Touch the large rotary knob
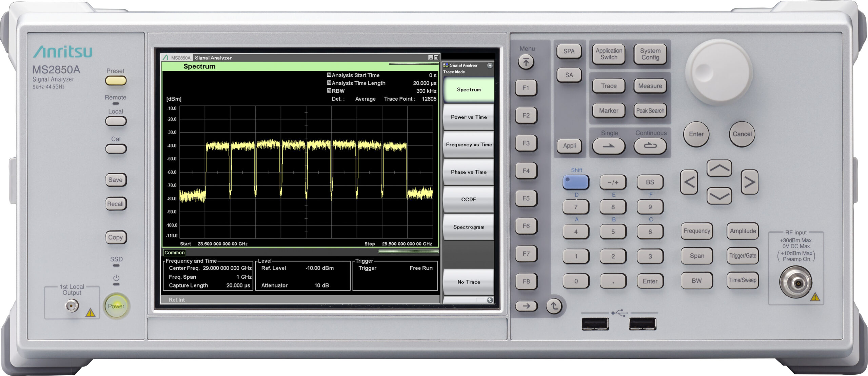868x376 pixels. tap(718, 72)
